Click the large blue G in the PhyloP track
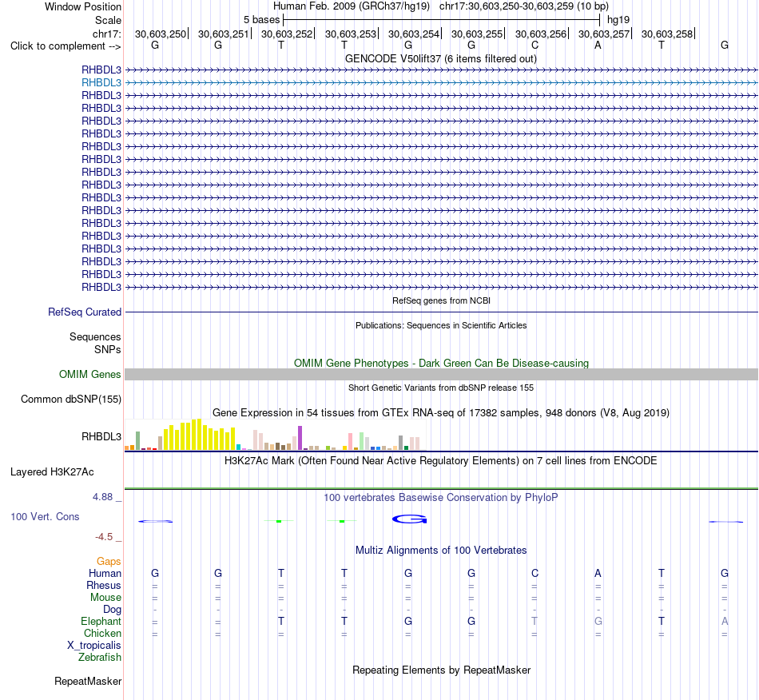The image size is (759, 700). point(410,519)
